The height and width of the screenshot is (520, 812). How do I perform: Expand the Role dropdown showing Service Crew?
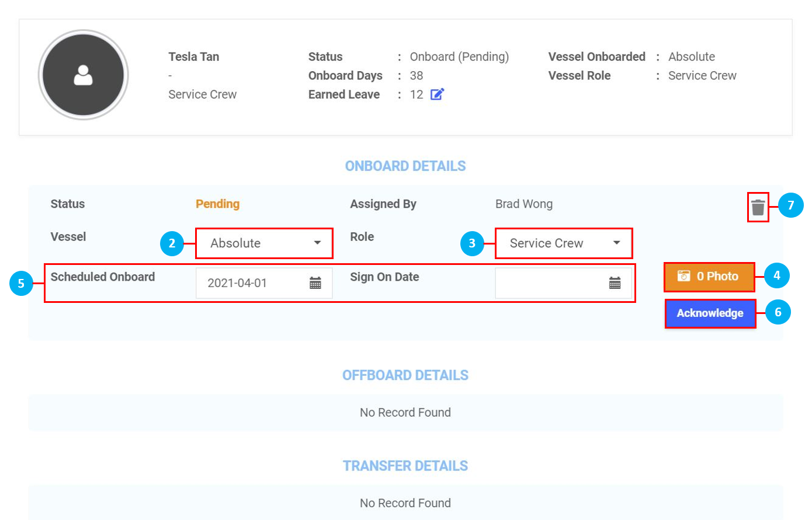tap(564, 243)
